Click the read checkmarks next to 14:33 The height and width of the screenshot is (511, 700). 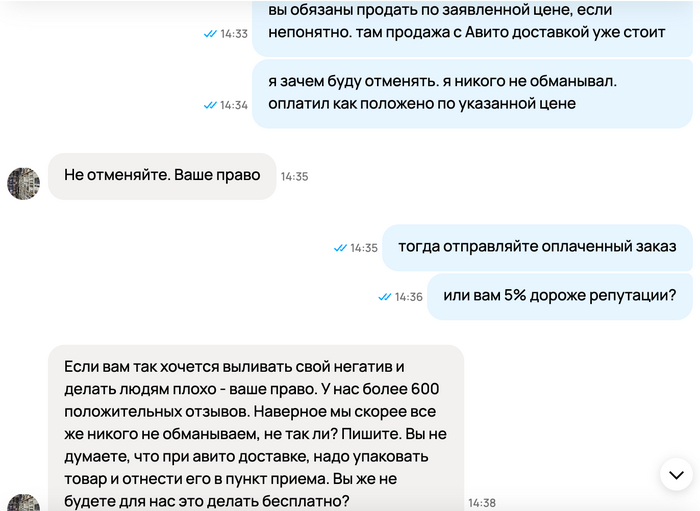(210, 33)
